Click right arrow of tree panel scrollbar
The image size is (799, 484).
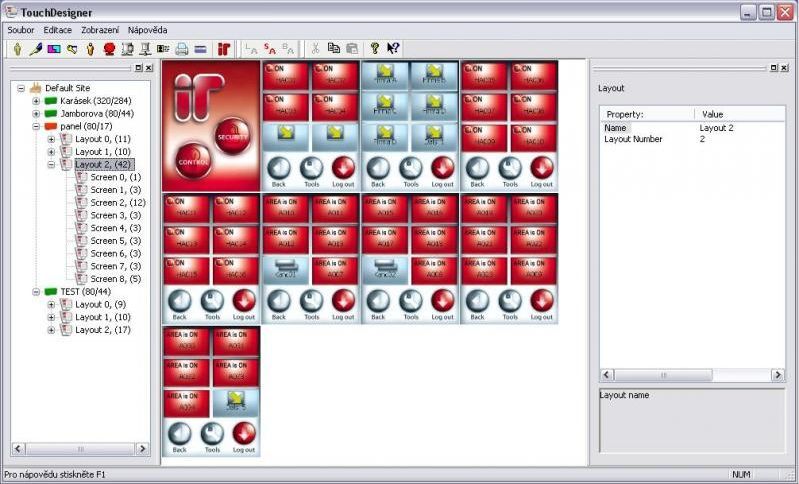[x=141, y=449]
